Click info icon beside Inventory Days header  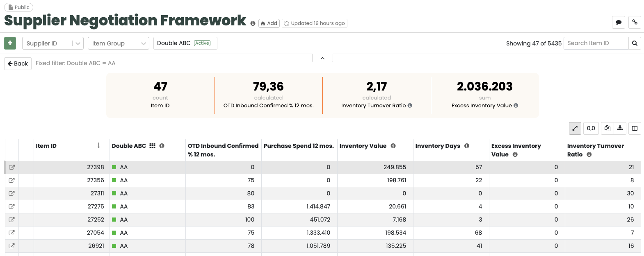(467, 146)
